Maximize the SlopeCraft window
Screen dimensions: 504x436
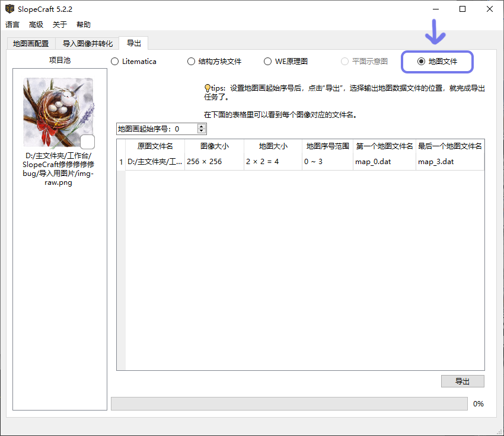tap(462, 9)
